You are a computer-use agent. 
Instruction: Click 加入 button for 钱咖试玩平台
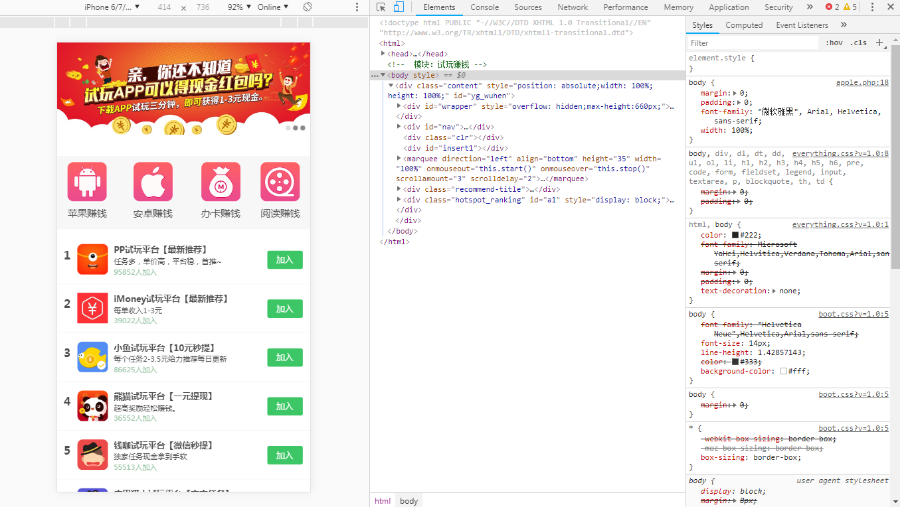coord(285,455)
